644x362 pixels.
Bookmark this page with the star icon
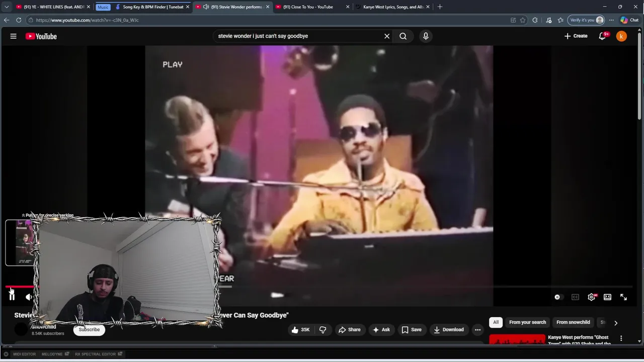click(523, 20)
